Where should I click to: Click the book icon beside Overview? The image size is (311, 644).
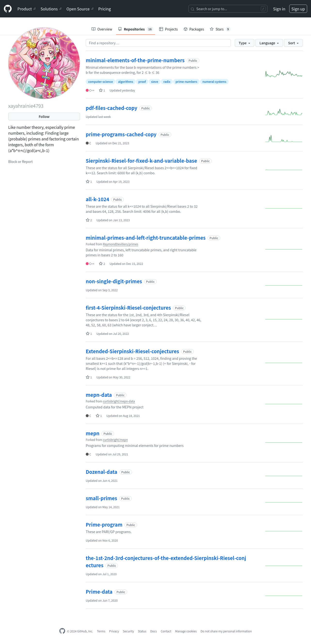pos(93,29)
